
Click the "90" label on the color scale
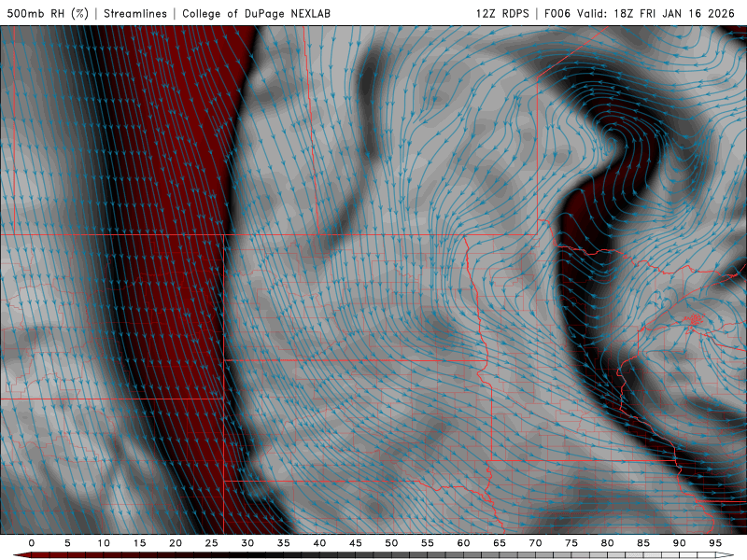679,543
